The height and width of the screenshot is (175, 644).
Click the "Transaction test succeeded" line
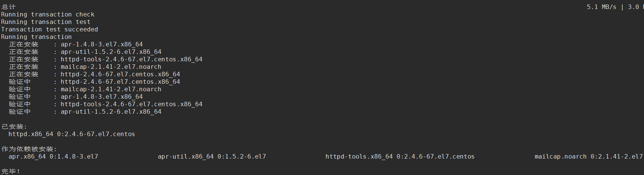tap(50, 29)
